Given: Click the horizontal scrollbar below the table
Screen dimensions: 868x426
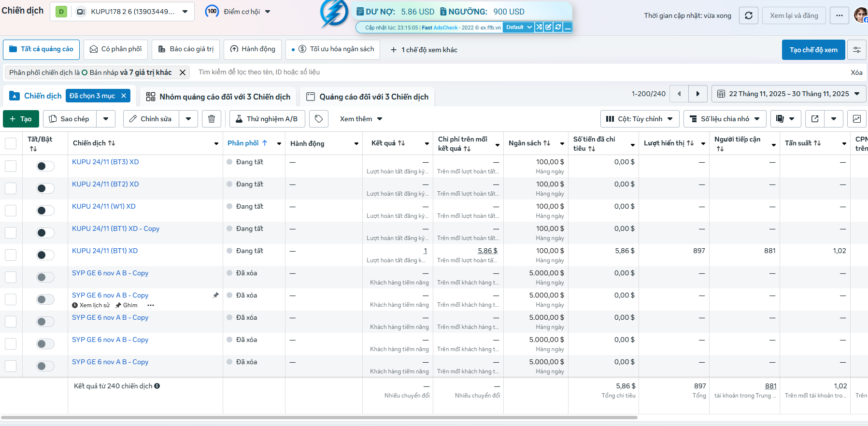Looking at the screenshot, I should 319,417.
